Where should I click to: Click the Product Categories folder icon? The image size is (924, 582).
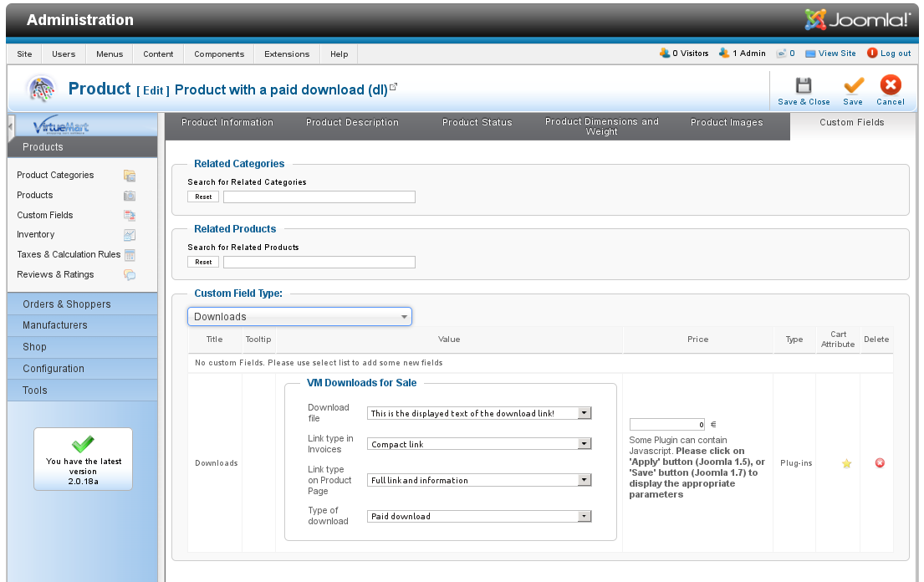click(x=130, y=176)
